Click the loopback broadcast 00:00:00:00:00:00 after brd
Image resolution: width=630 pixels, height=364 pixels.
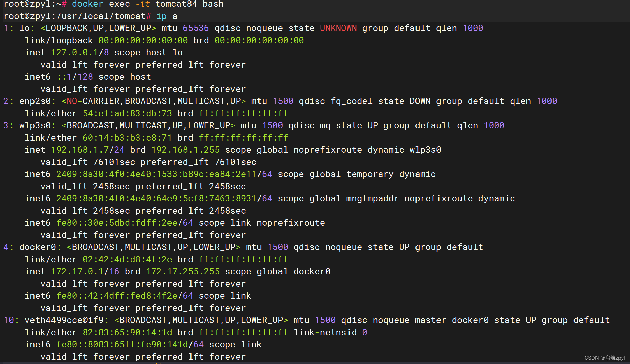point(259,40)
